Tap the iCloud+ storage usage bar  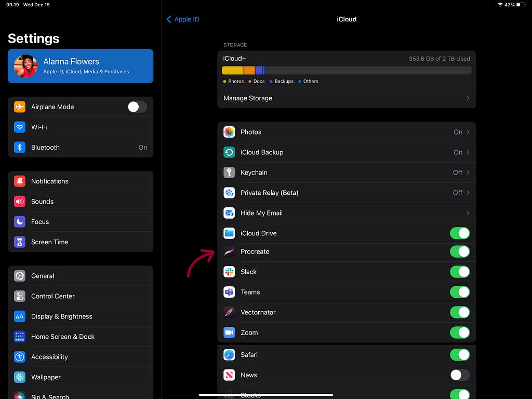click(x=347, y=71)
